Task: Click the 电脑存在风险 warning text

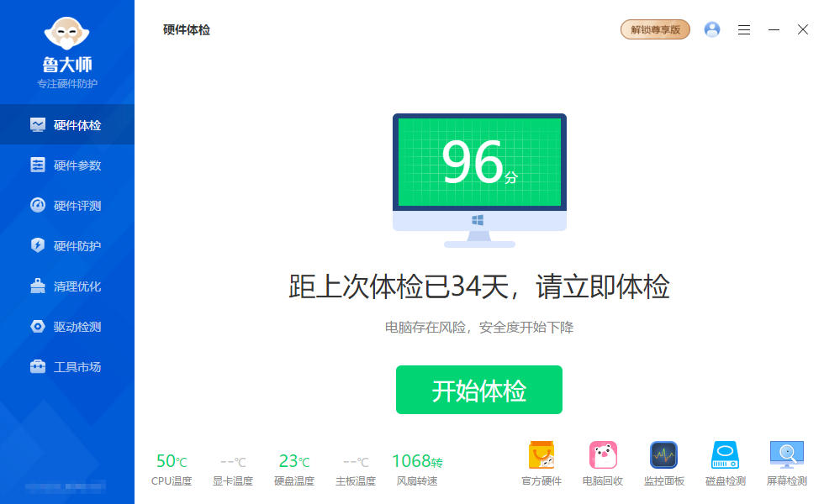Action: 479,328
